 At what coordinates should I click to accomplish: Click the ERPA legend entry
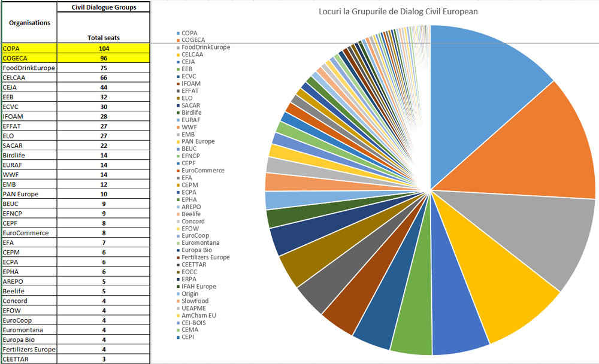(x=186, y=279)
